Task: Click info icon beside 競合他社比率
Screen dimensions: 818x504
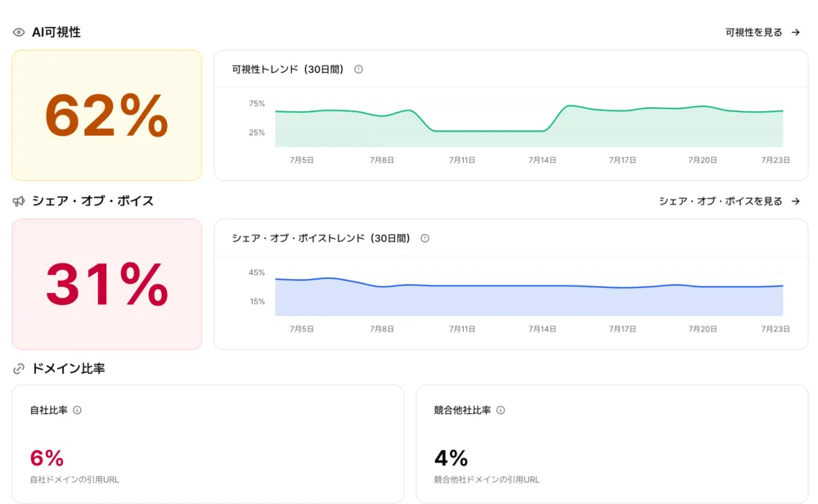Action: 501,410
